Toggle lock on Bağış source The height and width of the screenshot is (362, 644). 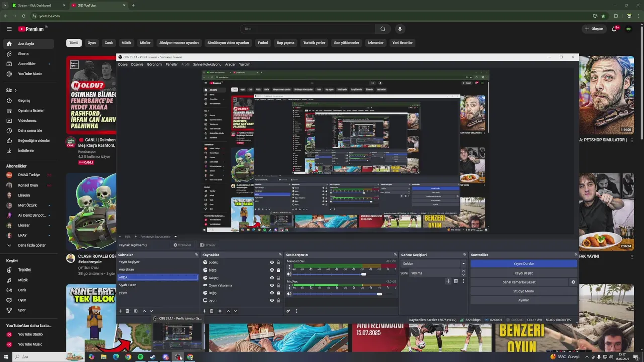(278, 293)
